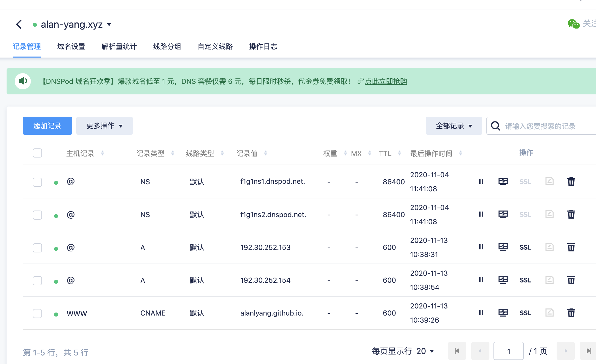Click the back arrow beside the domain name

[x=19, y=24]
